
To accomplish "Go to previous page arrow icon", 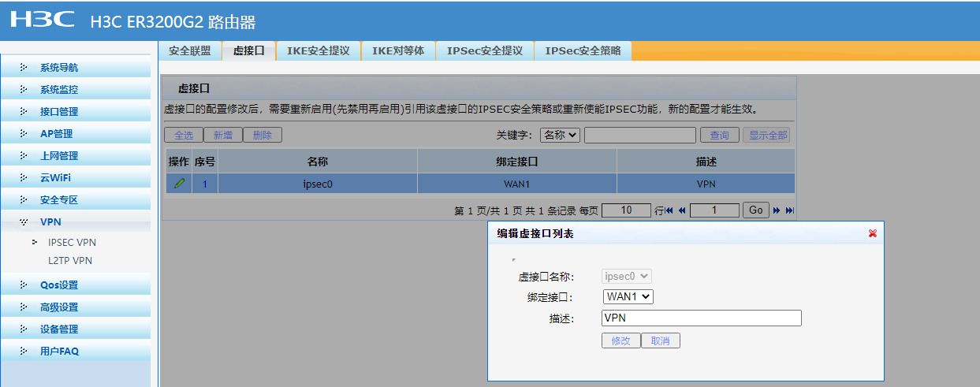I will [682, 210].
